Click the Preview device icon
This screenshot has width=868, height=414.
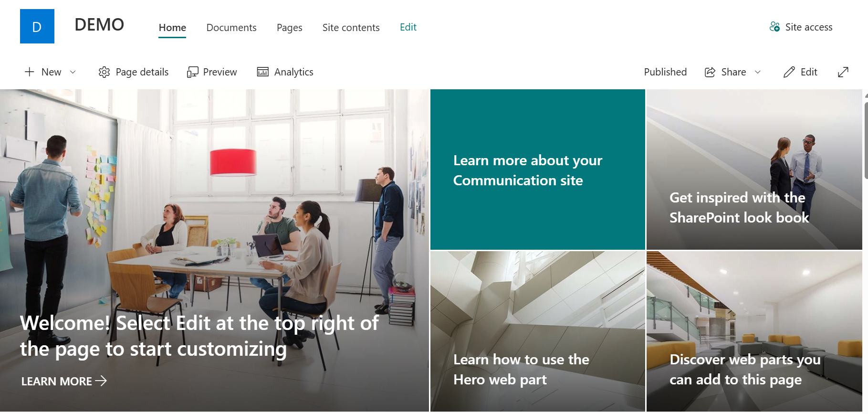(192, 72)
